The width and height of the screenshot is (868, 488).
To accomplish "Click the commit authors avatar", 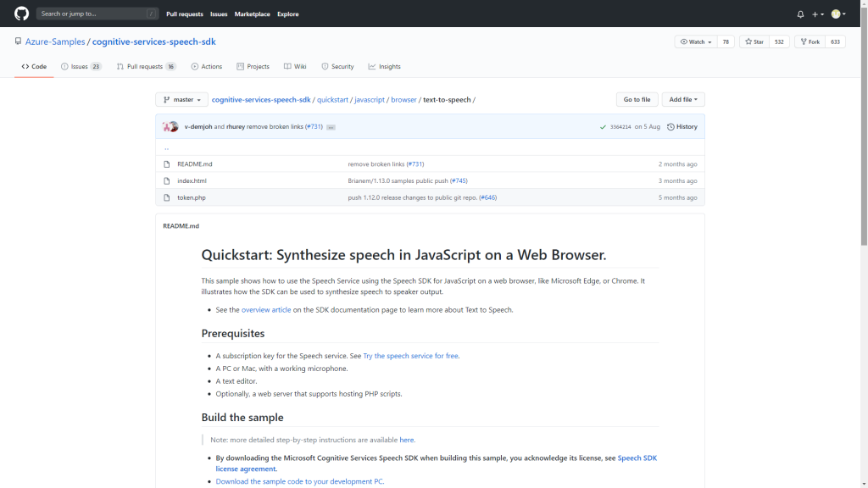I will (170, 127).
